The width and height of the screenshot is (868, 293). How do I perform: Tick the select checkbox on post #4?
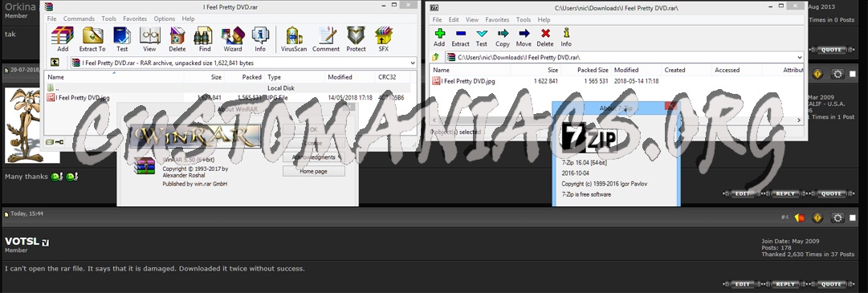point(853,218)
